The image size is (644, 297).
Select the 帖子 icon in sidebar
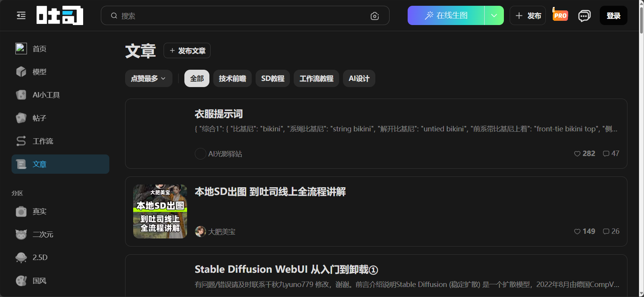tap(21, 118)
